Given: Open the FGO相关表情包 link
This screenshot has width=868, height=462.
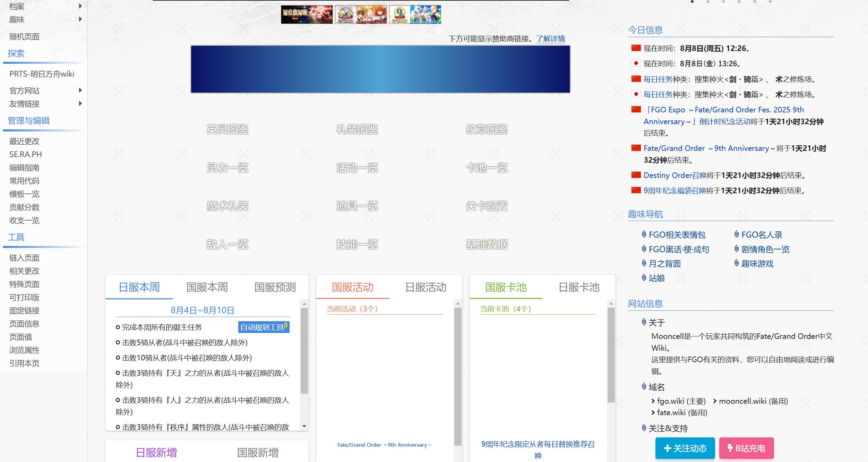Looking at the screenshot, I should coord(677,235).
